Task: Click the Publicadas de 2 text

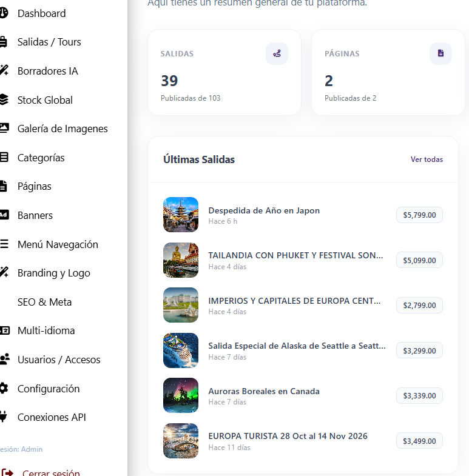Action: (x=351, y=98)
